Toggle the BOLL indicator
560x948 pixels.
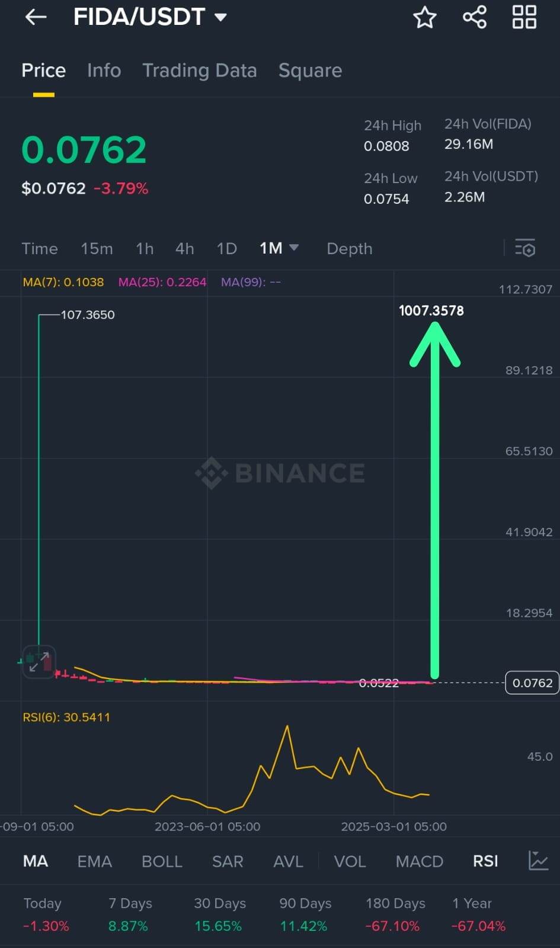[x=162, y=861]
